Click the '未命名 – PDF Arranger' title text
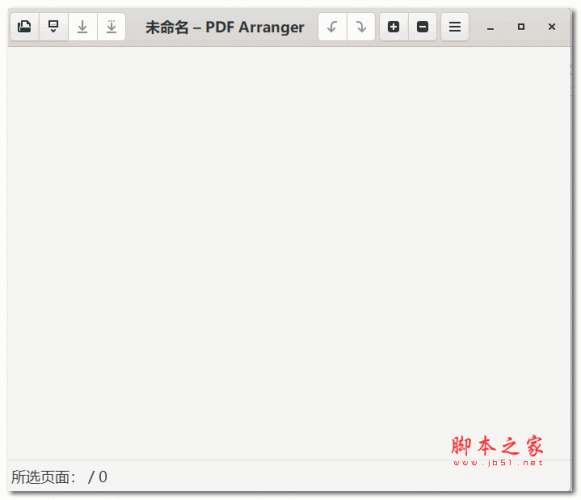This screenshot has width=581, height=500. [225, 27]
